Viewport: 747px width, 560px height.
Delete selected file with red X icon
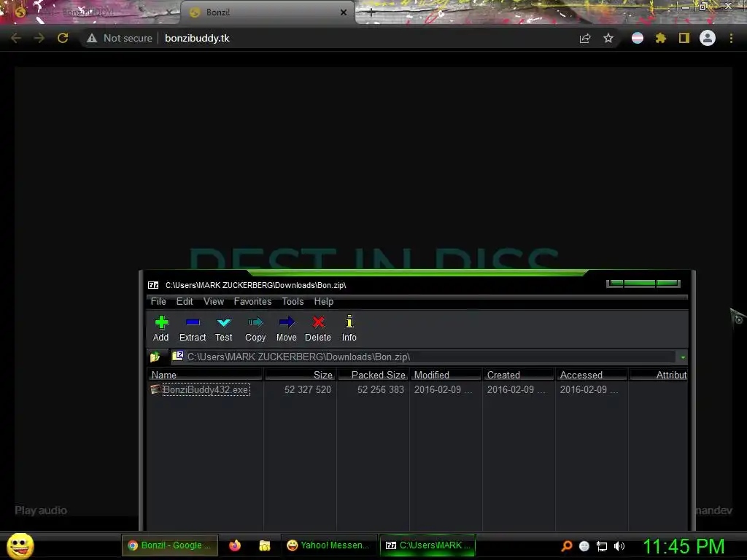318,329
